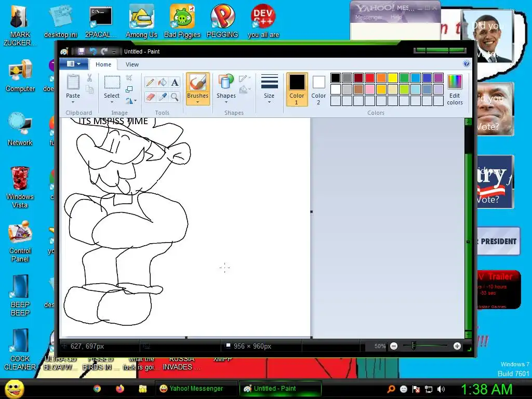Click the volume speaker tray icon
This screenshot has height=399, width=532.
pyautogui.click(x=441, y=389)
